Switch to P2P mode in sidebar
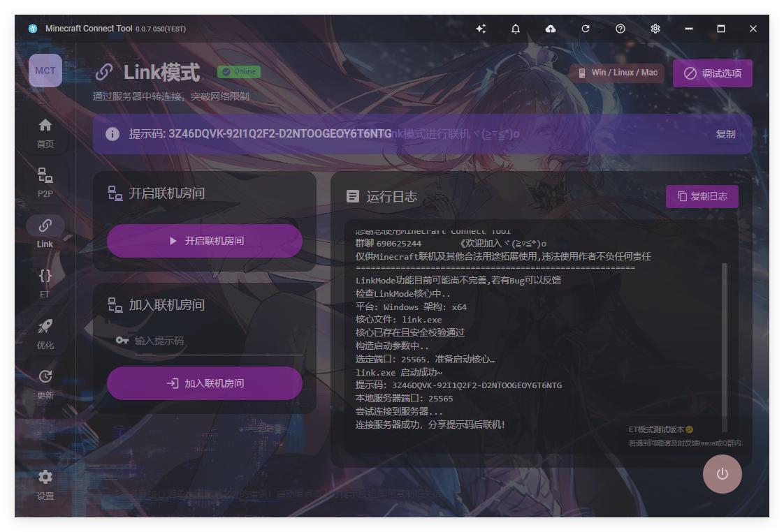 point(45,183)
